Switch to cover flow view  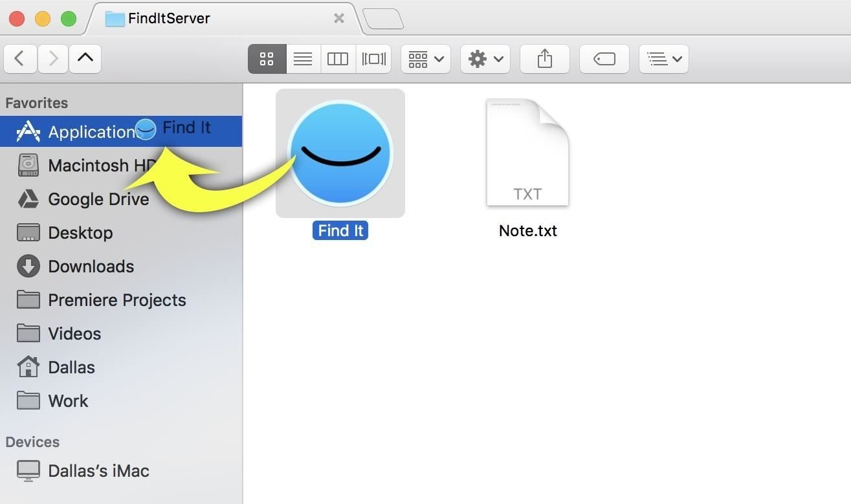click(x=373, y=58)
